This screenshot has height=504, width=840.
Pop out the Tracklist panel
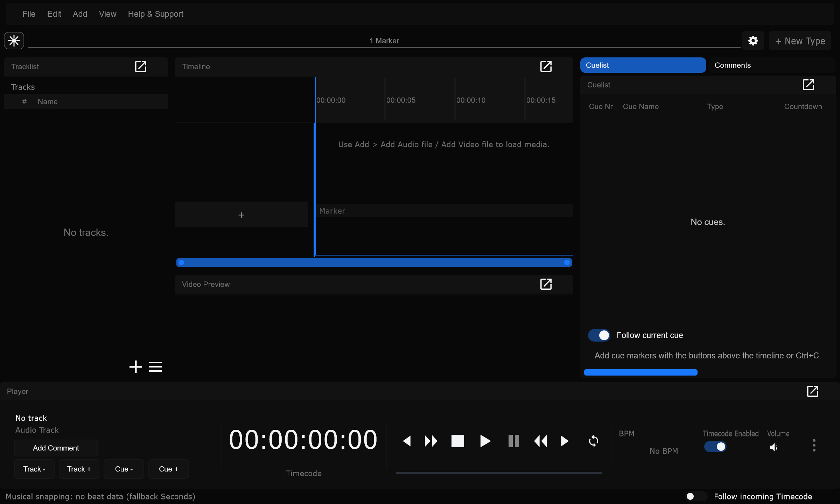click(141, 66)
